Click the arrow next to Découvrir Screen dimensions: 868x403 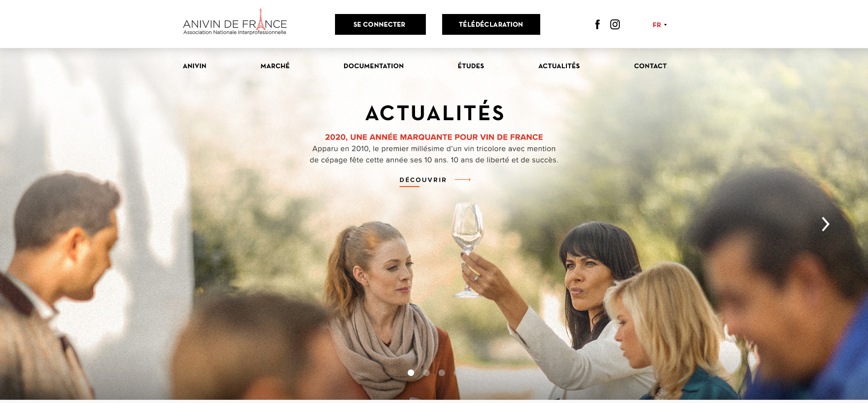[462, 180]
